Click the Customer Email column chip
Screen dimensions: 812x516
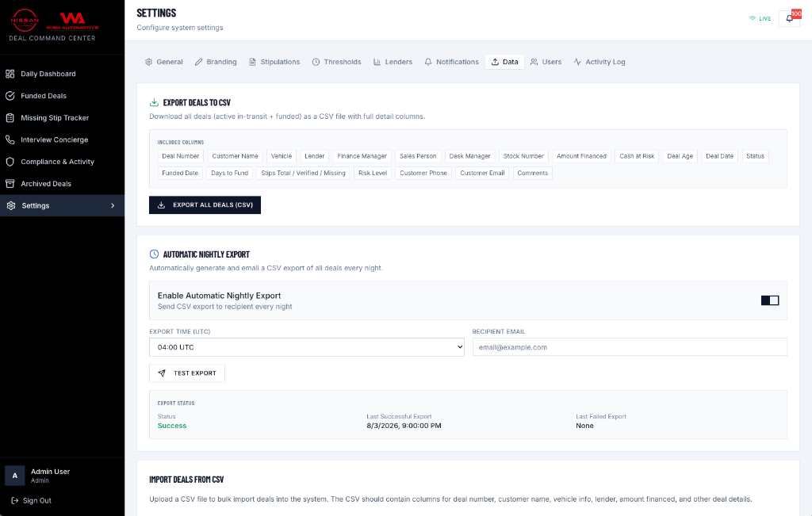pyautogui.click(x=482, y=174)
